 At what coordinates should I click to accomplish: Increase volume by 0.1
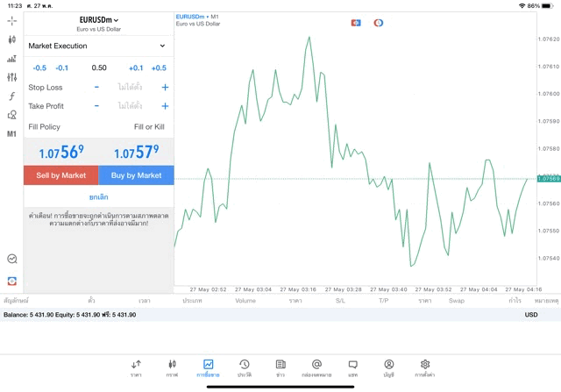pos(136,68)
